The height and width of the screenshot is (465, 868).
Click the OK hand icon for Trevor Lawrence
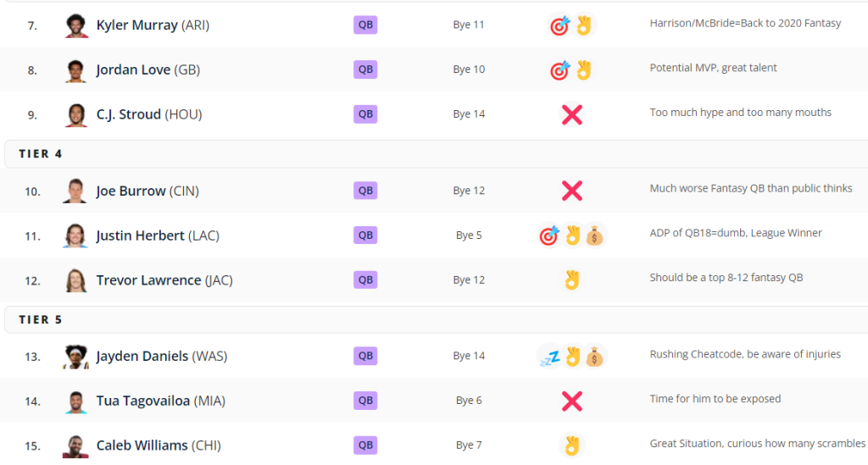click(572, 280)
